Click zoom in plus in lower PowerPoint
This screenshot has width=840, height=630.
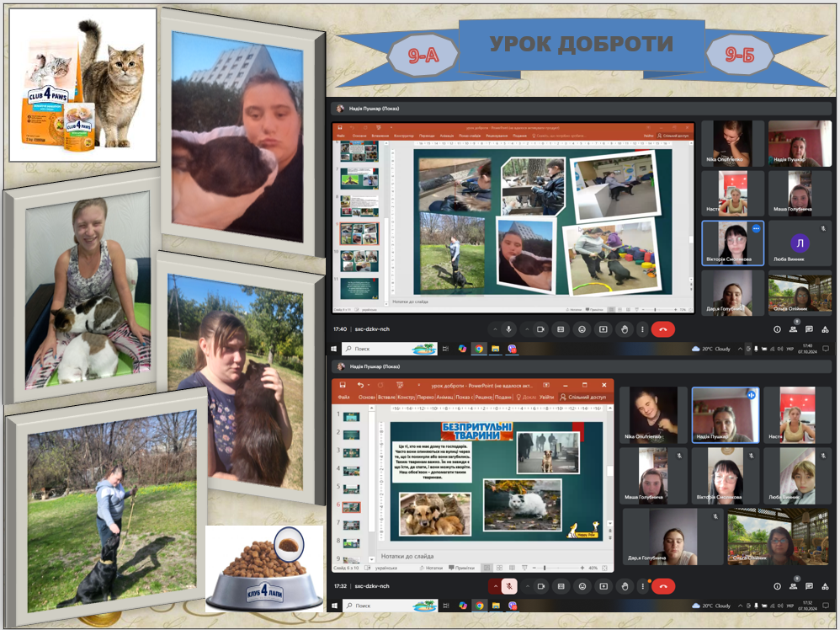[582, 568]
